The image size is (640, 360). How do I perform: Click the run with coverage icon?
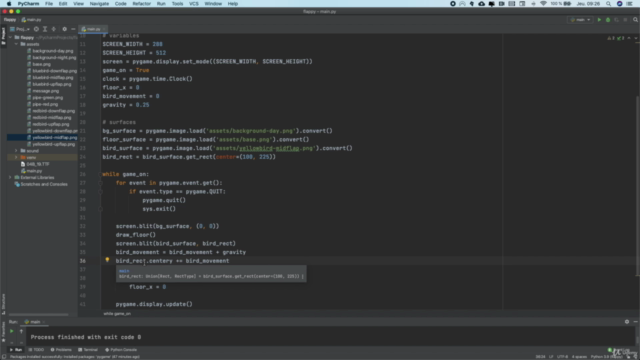coord(616,20)
